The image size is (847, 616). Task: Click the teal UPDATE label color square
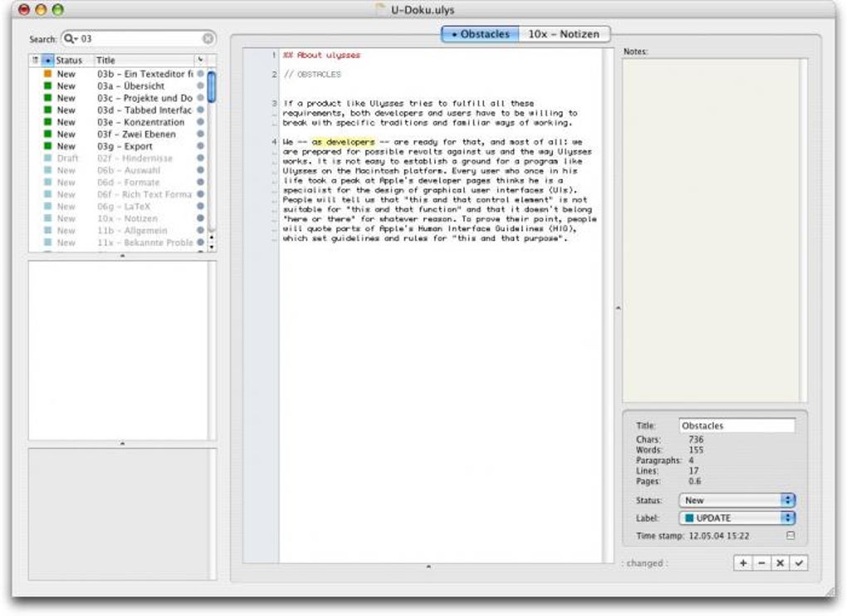[x=689, y=518]
